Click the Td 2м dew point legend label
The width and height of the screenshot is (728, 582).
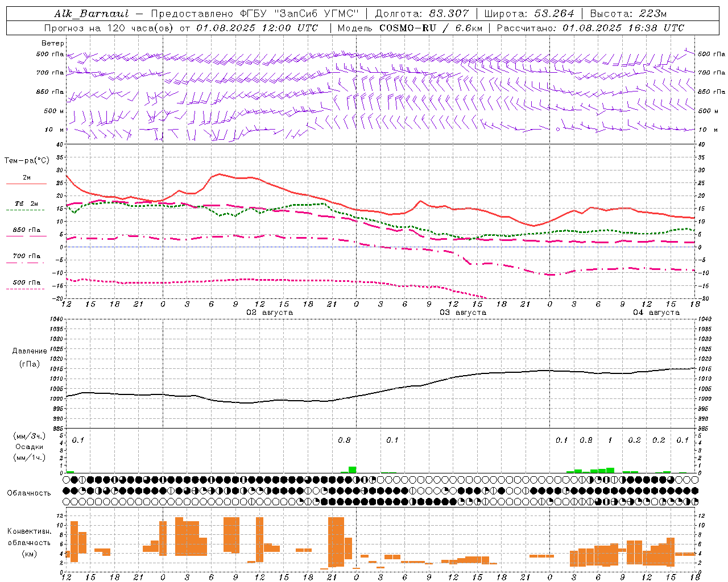(x=27, y=203)
